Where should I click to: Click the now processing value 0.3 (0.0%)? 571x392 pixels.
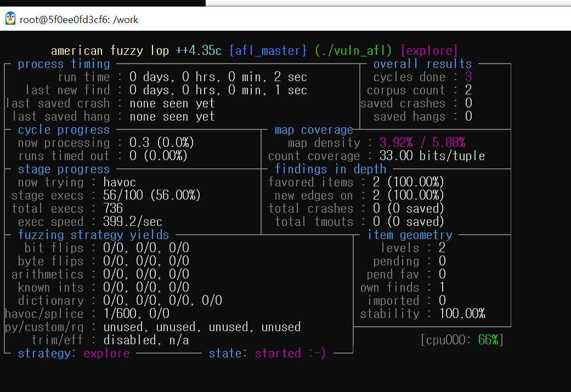coord(162,143)
